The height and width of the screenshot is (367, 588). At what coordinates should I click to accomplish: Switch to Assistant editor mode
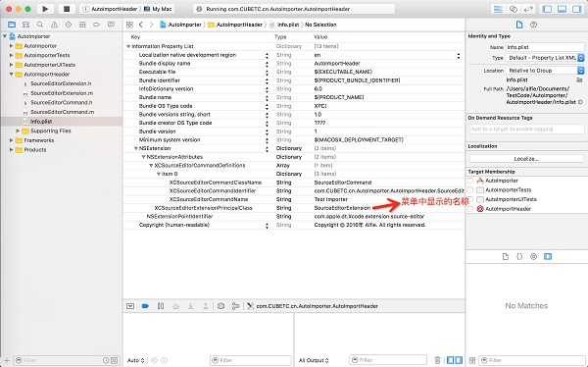(513, 9)
